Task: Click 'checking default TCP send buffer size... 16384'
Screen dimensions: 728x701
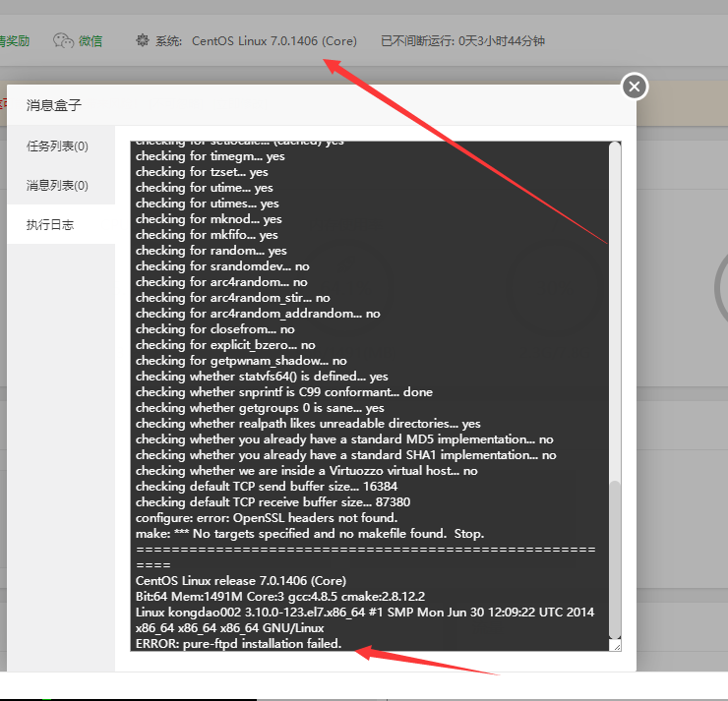Action: tap(267, 487)
